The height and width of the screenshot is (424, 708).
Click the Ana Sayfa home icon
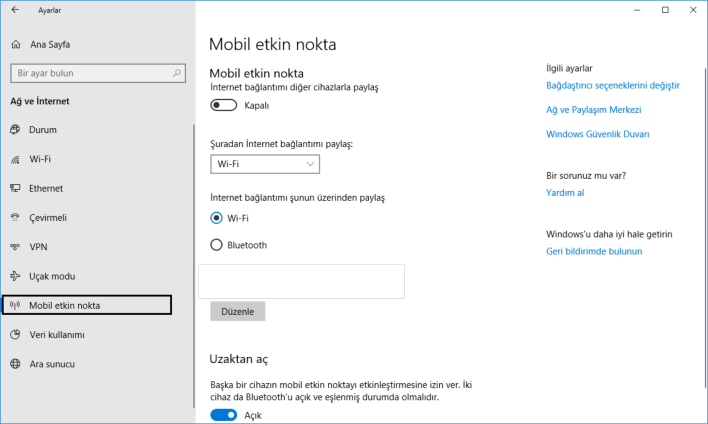click(16, 44)
